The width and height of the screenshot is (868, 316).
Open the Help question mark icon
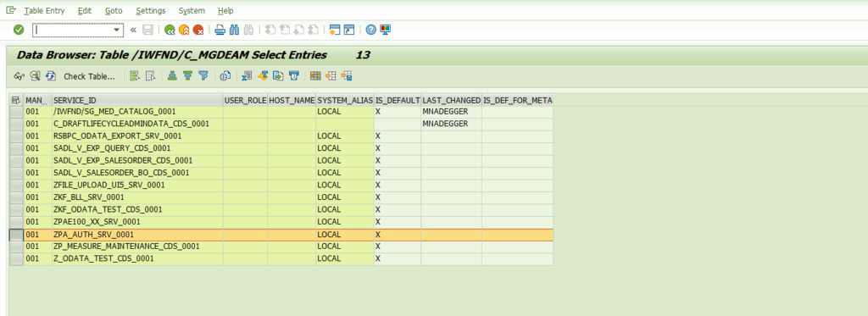(x=371, y=30)
